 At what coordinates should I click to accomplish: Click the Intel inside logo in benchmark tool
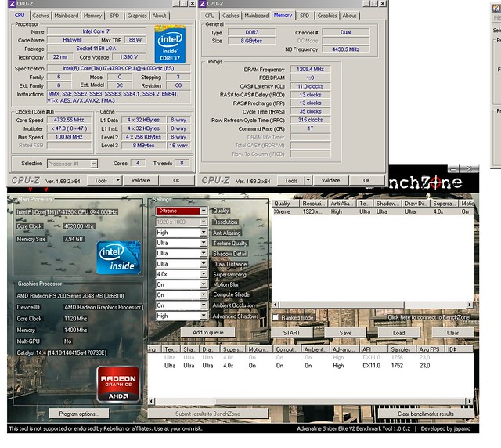coord(118,258)
